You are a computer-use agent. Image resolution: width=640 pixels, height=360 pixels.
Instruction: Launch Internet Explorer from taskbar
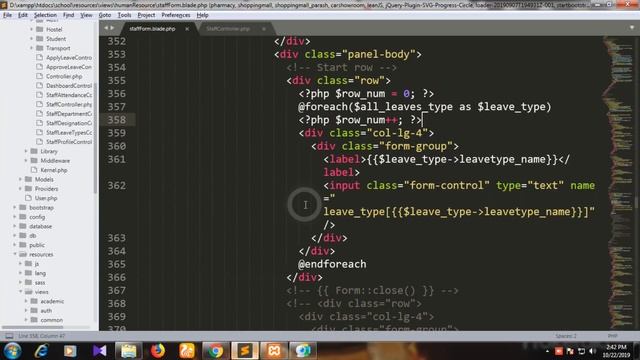tap(42, 351)
